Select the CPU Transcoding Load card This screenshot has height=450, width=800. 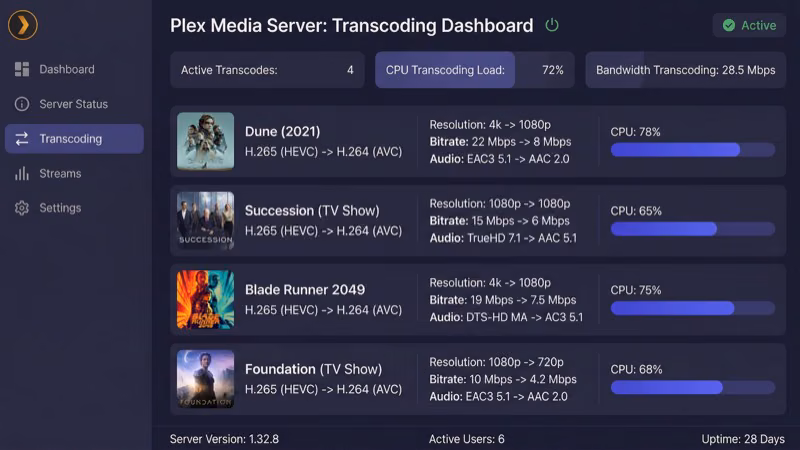474,70
